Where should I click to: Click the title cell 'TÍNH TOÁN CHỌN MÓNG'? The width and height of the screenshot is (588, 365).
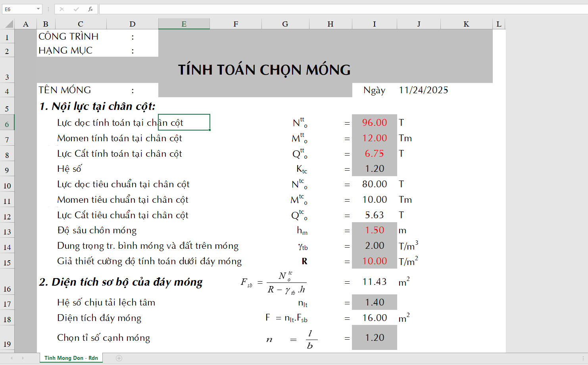pos(264,70)
